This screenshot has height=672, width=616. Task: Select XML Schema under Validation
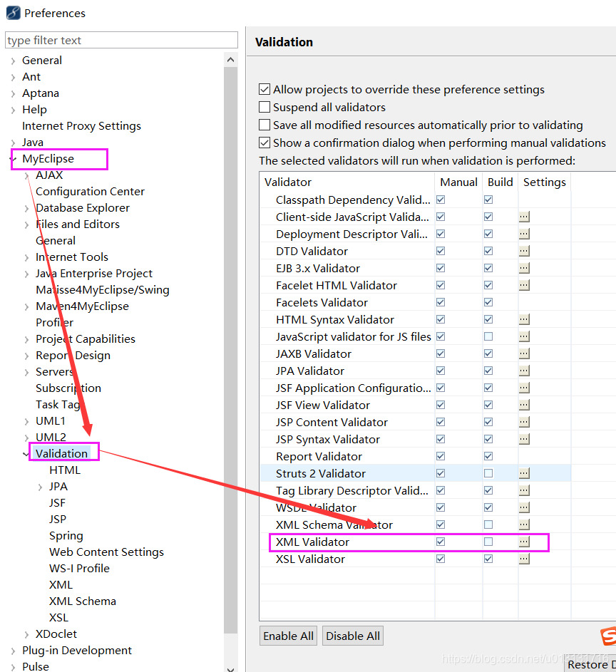click(x=82, y=601)
